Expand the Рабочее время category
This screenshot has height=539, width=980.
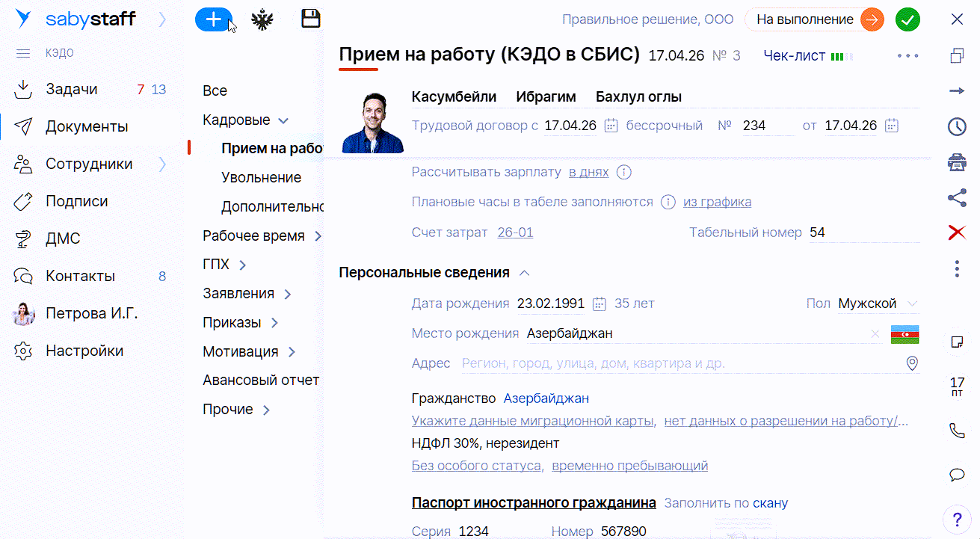coord(318,236)
